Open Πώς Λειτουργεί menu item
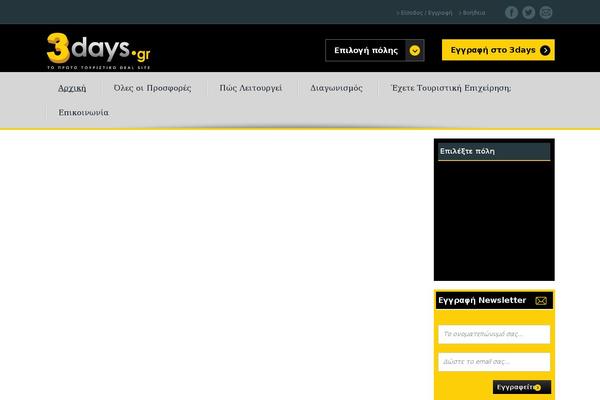Viewport: 600px width, 400px height. [251, 88]
